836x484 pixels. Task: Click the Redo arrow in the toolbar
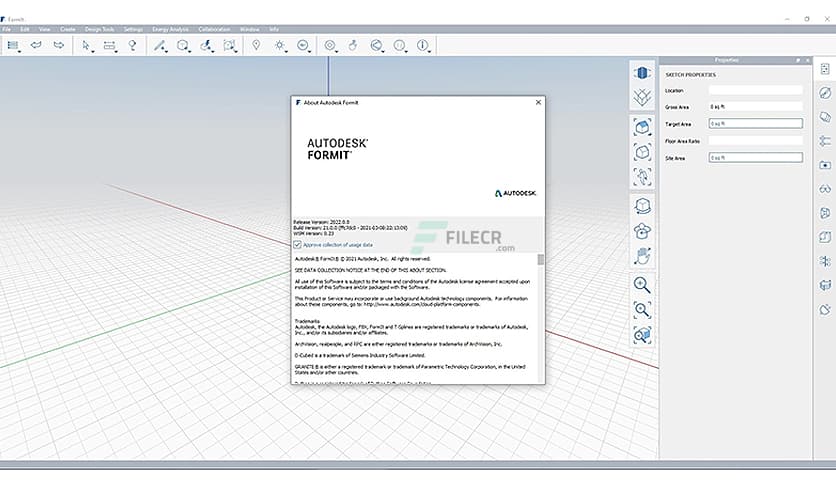59,45
